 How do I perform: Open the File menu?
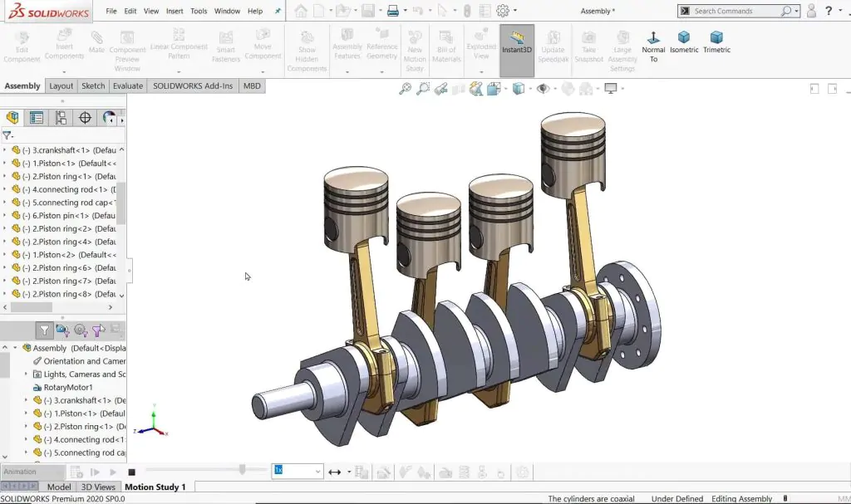point(111,11)
